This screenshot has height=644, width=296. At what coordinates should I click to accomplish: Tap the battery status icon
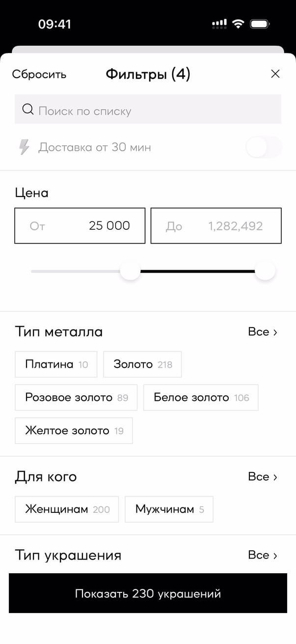[260, 24]
